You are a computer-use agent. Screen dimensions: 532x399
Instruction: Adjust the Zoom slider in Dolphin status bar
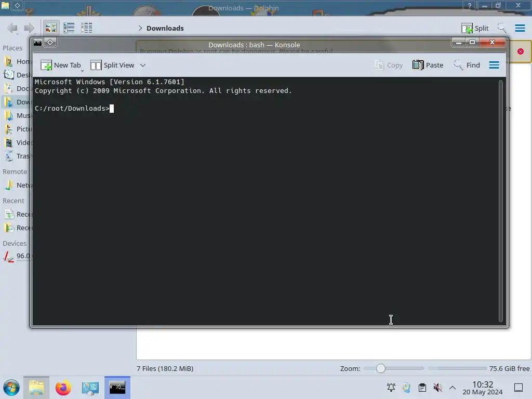[394, 368]
